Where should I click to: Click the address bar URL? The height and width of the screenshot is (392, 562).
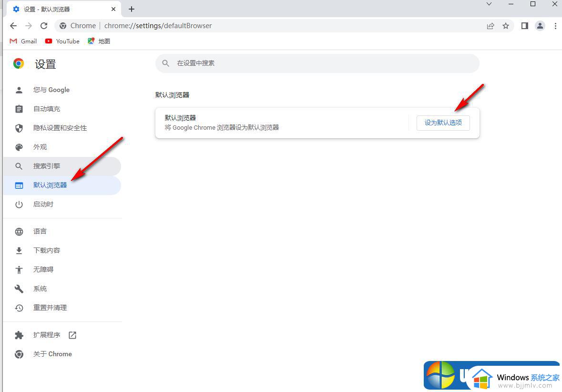(158, 26)
